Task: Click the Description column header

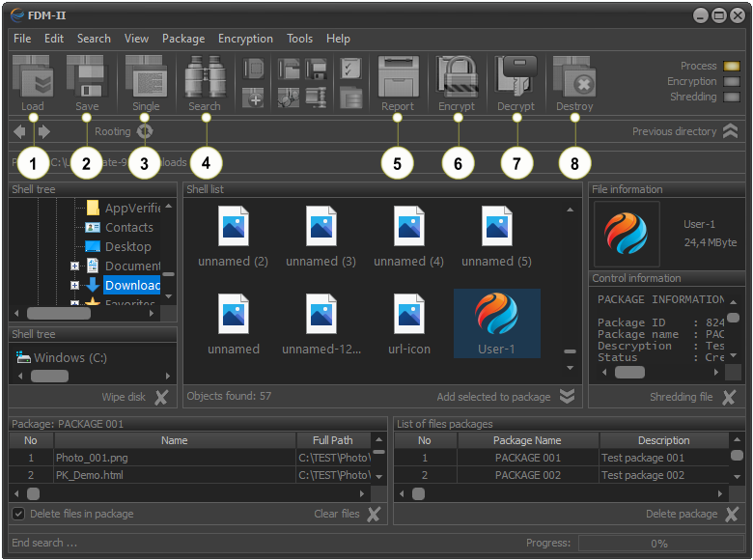Action: (x=663, y=440)
